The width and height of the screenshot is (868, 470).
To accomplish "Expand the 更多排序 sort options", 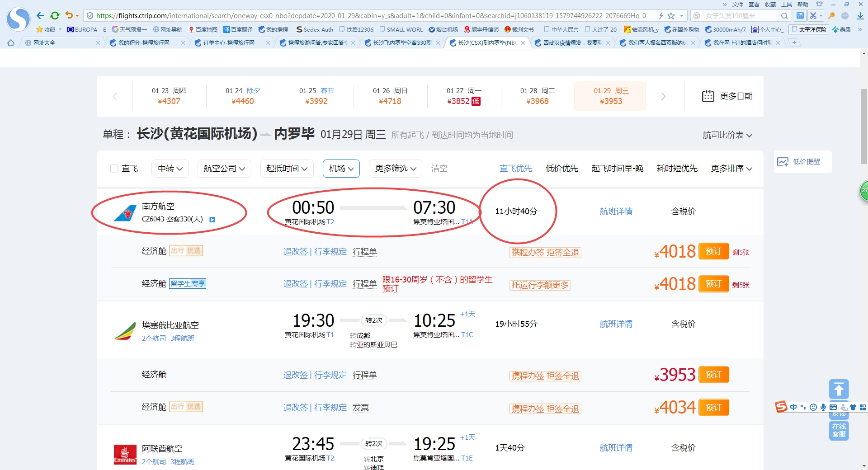I will [731, 169].
